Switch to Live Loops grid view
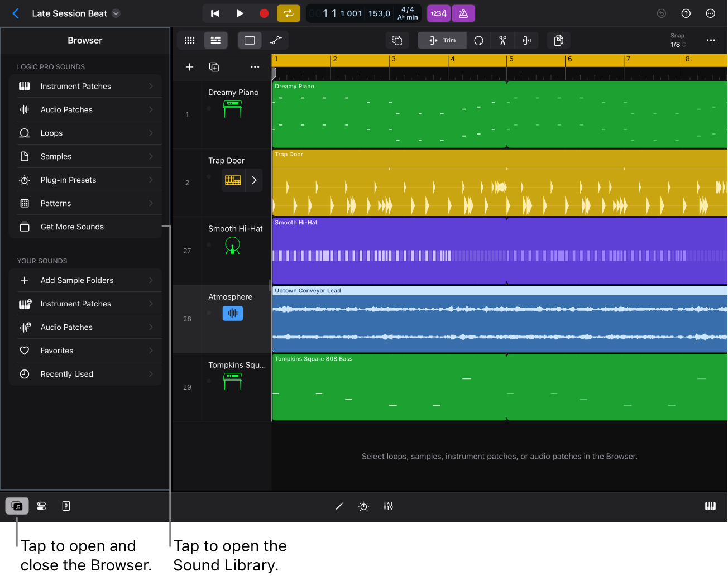The width and height of the screenshot is (728, 576). coord(189,40)
